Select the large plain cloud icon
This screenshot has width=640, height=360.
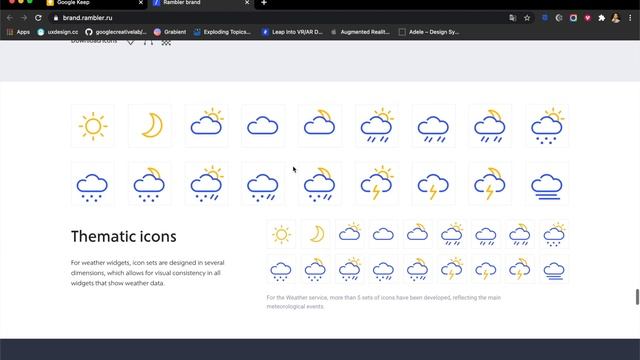tap(263, 126)
